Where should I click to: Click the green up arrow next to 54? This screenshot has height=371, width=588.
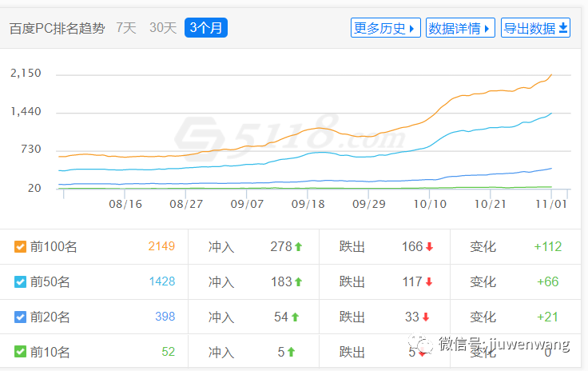point(295,317)
